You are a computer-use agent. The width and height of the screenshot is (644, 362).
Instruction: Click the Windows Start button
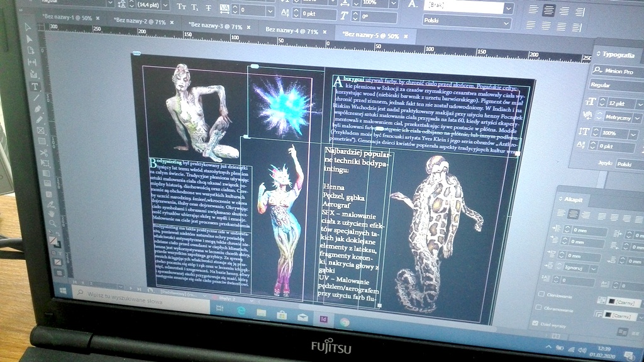pyautogui.click(x=63, y=291)
